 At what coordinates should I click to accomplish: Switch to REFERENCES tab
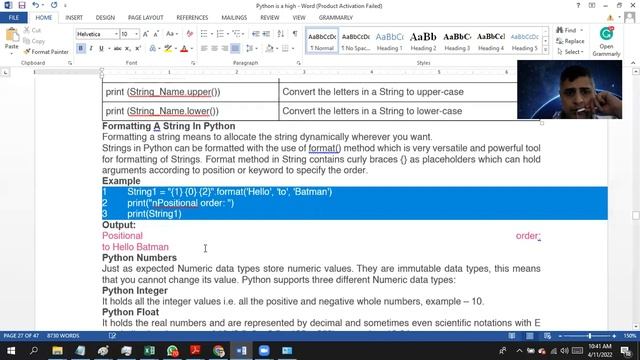click(192, 18)
